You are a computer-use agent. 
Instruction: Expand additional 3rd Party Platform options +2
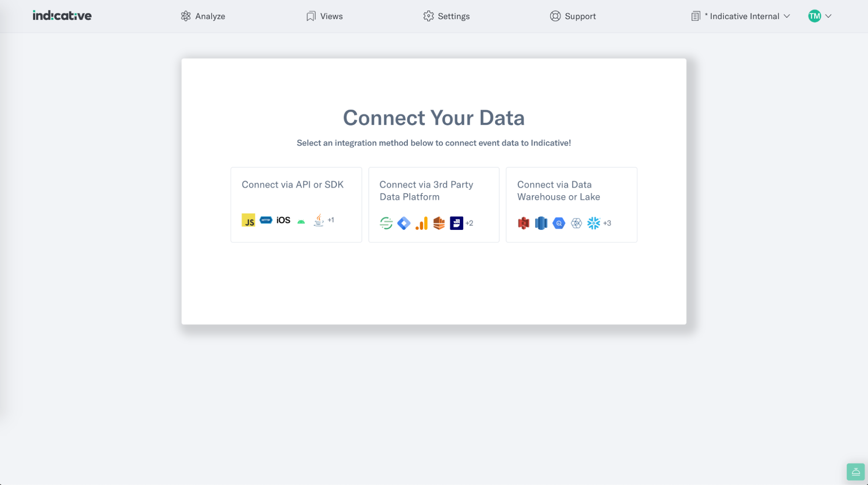(469, 223)
